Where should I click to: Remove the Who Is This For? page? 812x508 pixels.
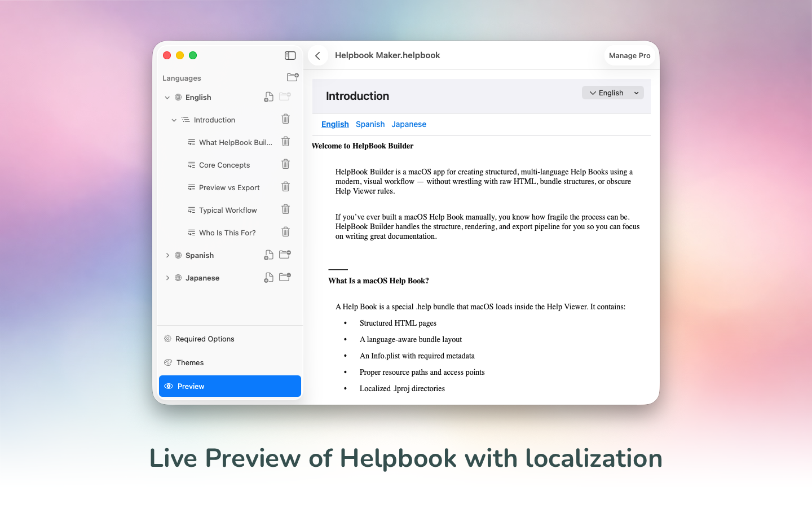(285, 232)
